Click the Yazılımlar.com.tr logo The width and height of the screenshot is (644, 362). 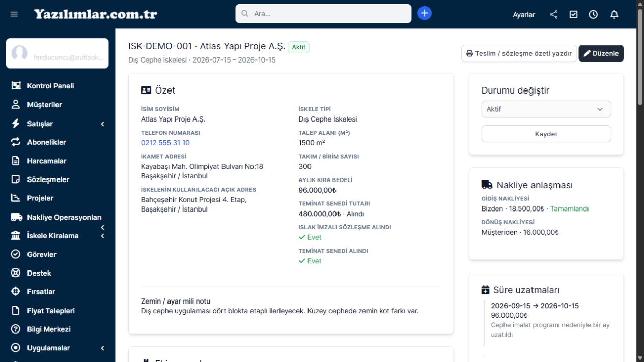[96, 14]
